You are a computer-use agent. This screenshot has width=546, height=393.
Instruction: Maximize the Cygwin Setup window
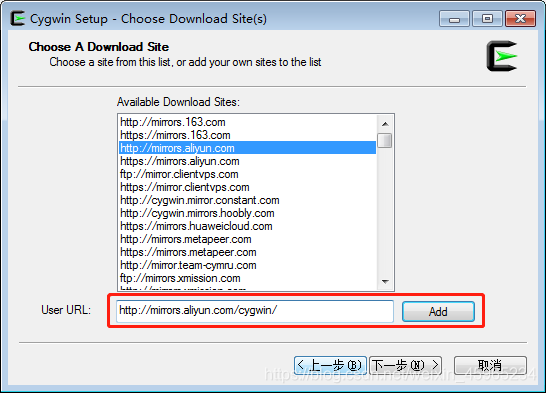(487, 19)
